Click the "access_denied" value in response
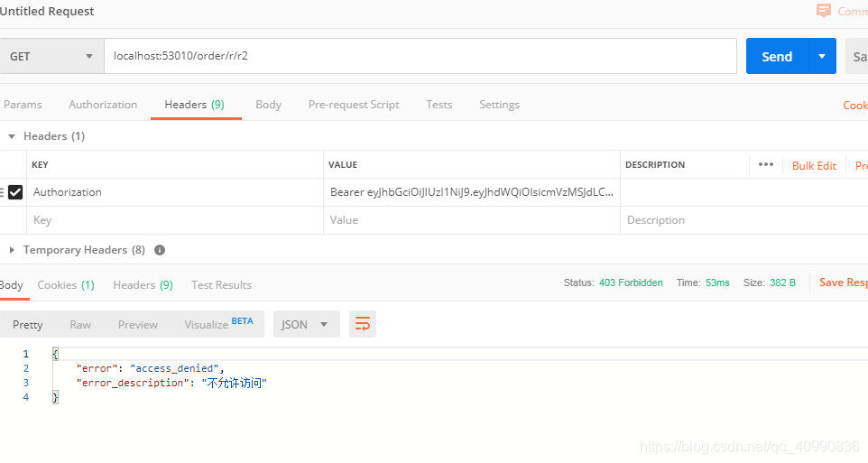Image resolution: width=868 pixels, height=463 pixels. [x=174, y=368]
